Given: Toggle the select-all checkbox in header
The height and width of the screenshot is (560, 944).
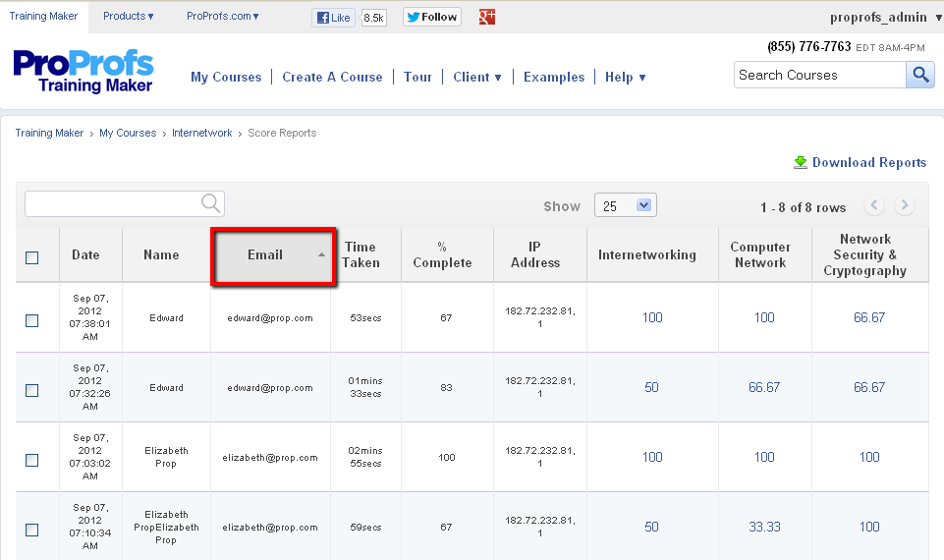Looking at the screenshot, I should click(x=32, y=257).
